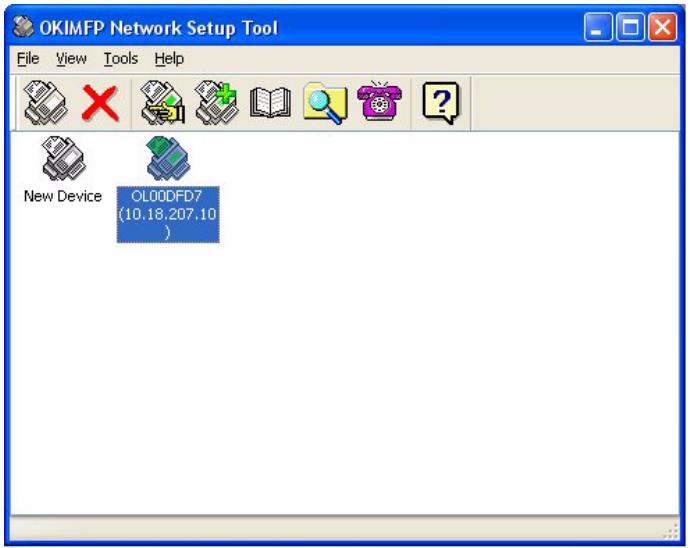Open the Help menu

(x=169, y=59)
